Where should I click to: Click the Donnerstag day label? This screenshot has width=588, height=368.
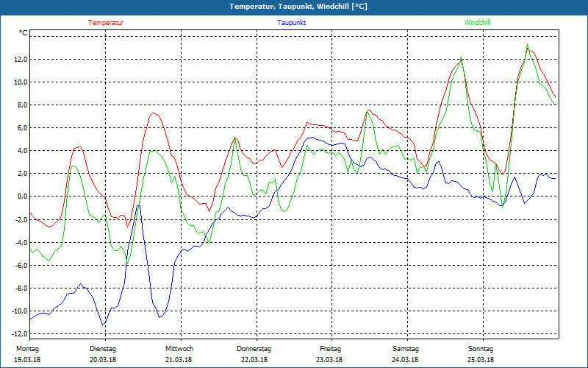(x=254, y=349)
